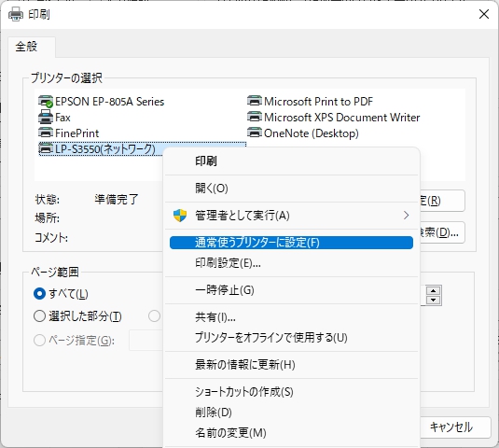Image resolution: width=499 pixels, height=448 pixels.
Task: Select the Microsoft XPS Document Writer label
Action: point(341,118)
